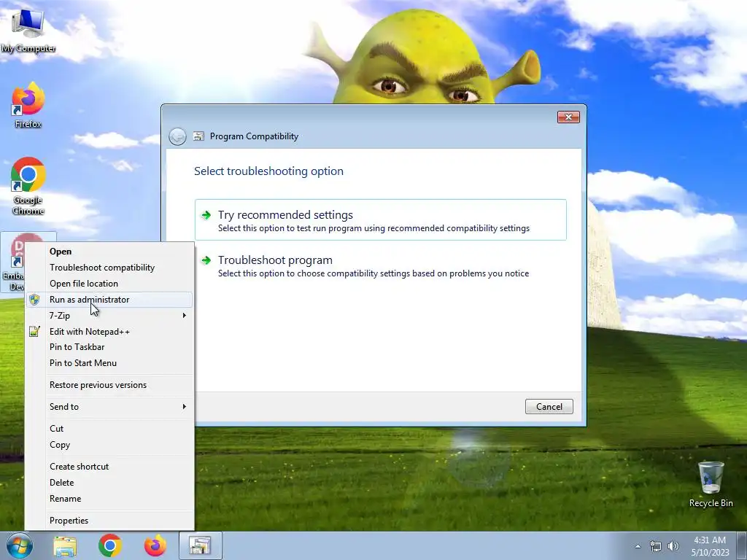Launch Chrome from the taskbar

point(110,545)
